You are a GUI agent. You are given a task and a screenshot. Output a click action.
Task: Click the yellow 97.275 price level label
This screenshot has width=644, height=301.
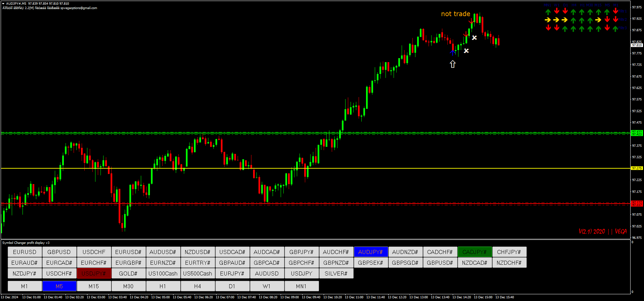point(637,168)
